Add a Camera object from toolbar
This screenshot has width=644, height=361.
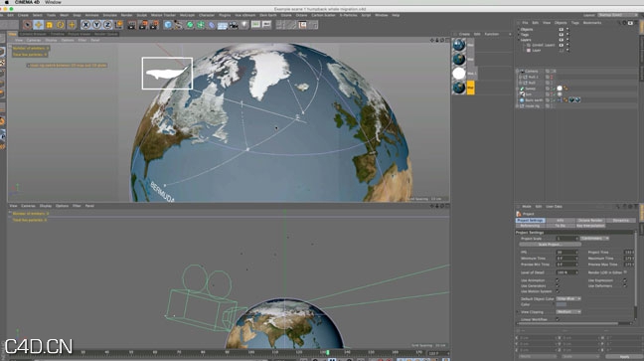[x=234, y=25]
